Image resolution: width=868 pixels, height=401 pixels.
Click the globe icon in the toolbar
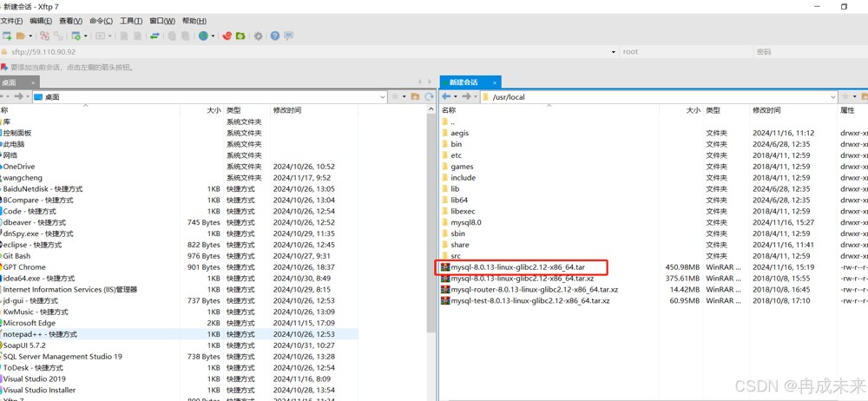pyautogui.click(x=203, y=36)
